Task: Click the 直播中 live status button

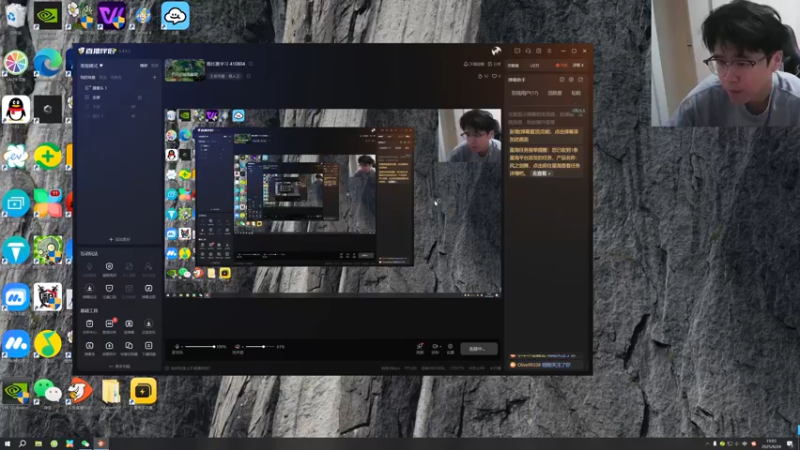Action: [479, 348]
